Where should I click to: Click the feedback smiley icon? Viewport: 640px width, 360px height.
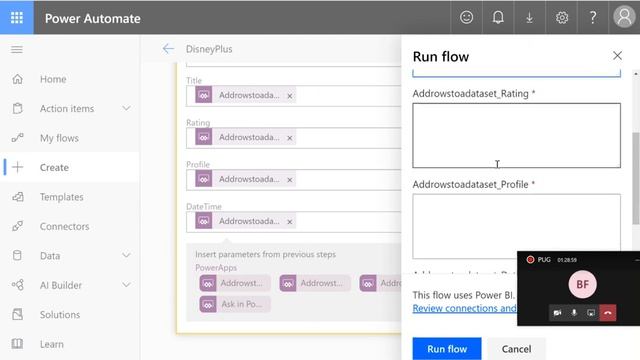[x=466, y=18]
